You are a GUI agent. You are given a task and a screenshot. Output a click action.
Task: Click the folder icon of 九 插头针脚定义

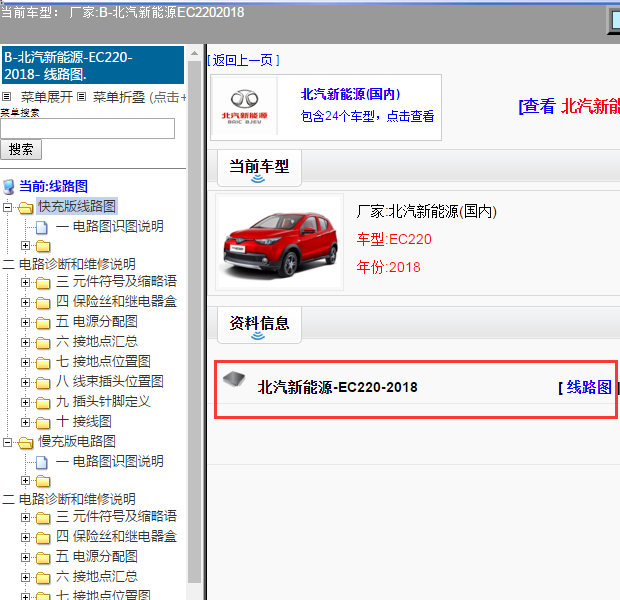(x=43, y=403)
